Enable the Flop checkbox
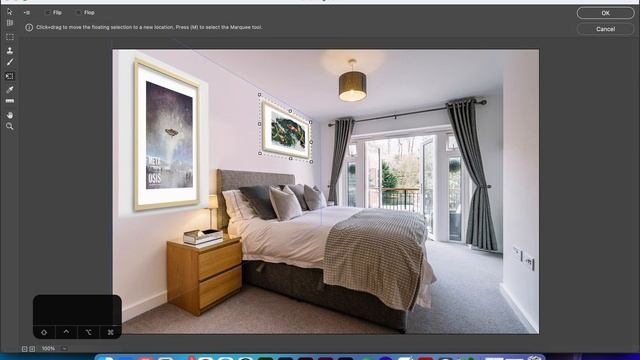Viewport: 640px width, 360px height. point(78,13)
